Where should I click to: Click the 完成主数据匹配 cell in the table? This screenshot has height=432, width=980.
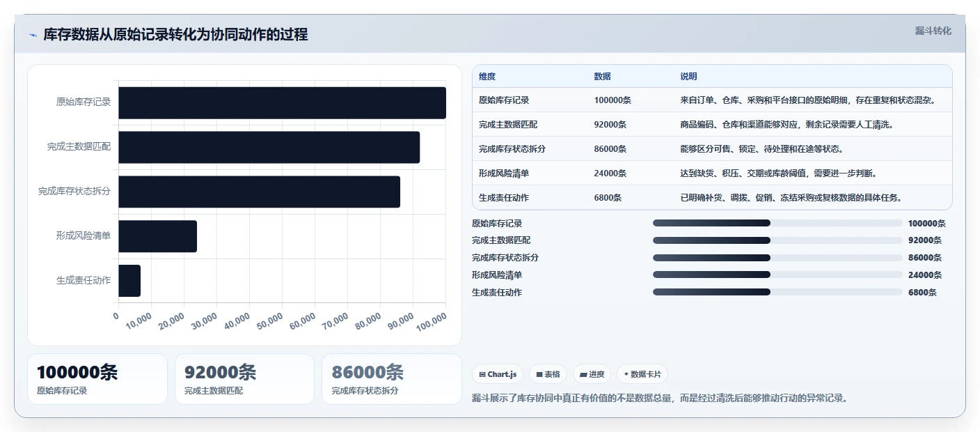pos(508,125)
